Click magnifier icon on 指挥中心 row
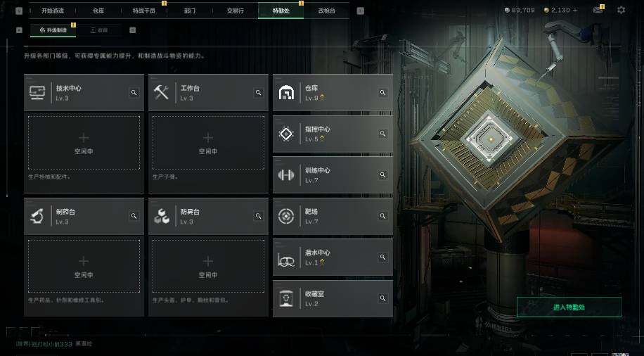 pyautogui.click(x=382, y=134)
